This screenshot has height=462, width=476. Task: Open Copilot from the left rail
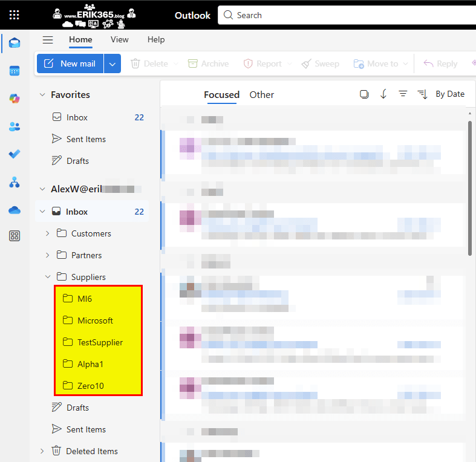pyautogui.click(x=15, y=99)
